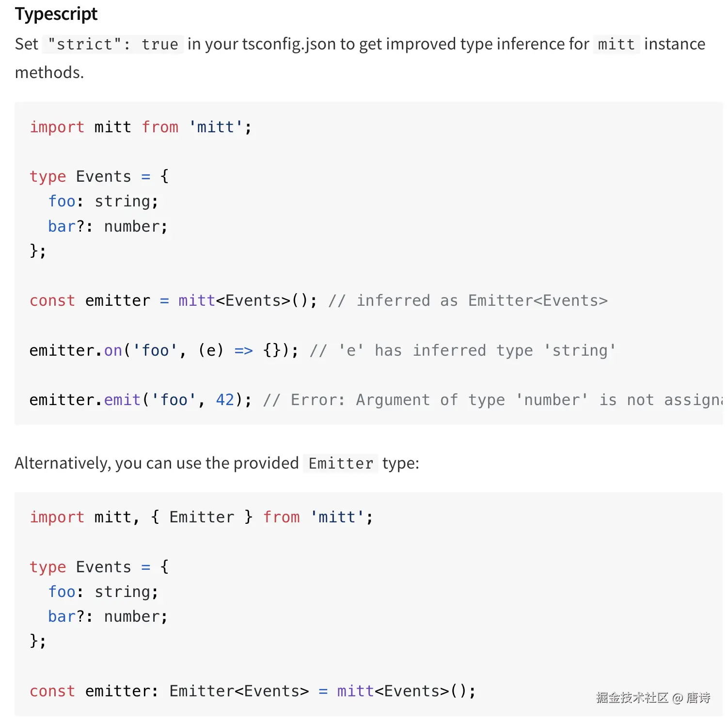Click type Events line in first code block

(99, 176)
